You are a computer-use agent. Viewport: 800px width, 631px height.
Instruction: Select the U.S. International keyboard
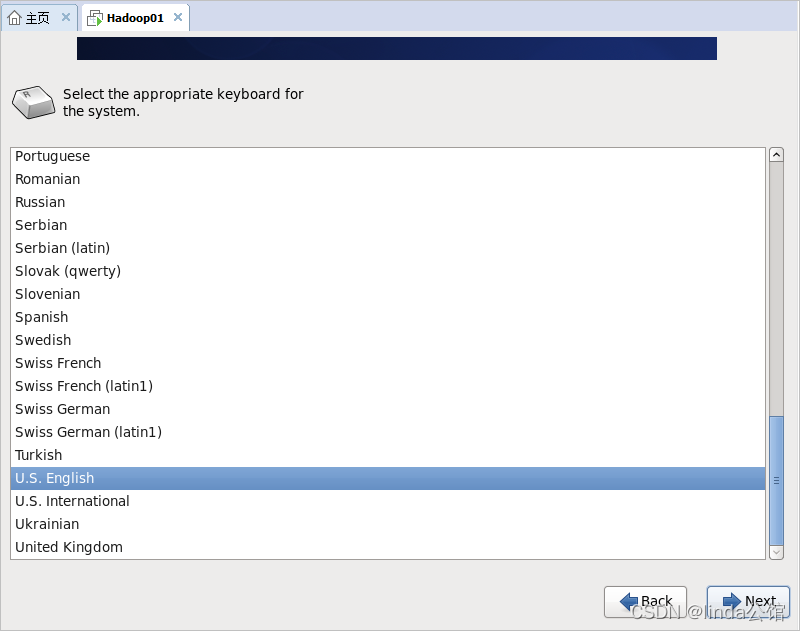pos(72,501)
